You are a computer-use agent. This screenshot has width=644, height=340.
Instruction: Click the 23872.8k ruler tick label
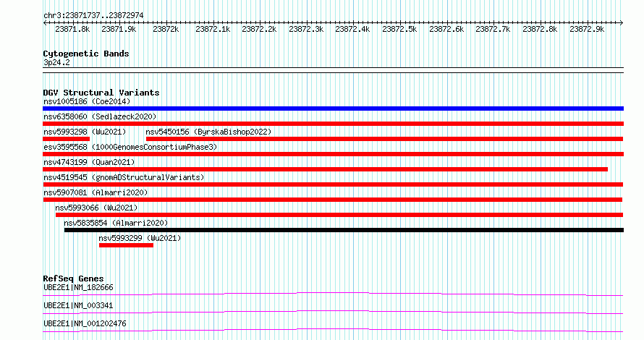[540, 29]
